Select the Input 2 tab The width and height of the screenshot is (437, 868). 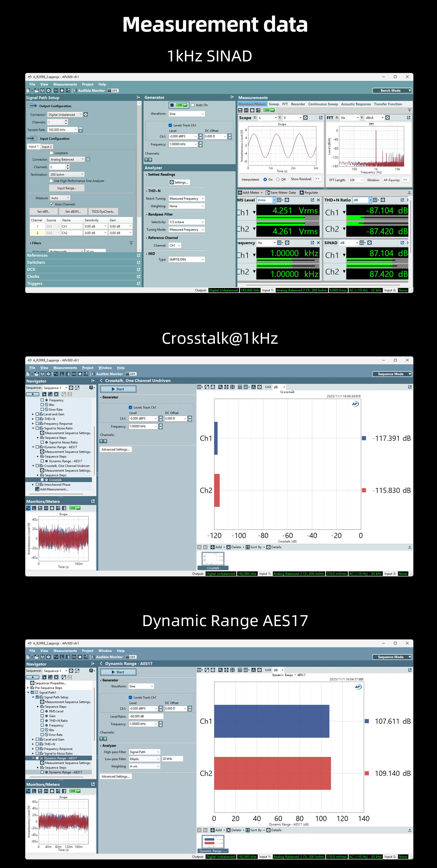pyautogui.click(x=47, y=147)
